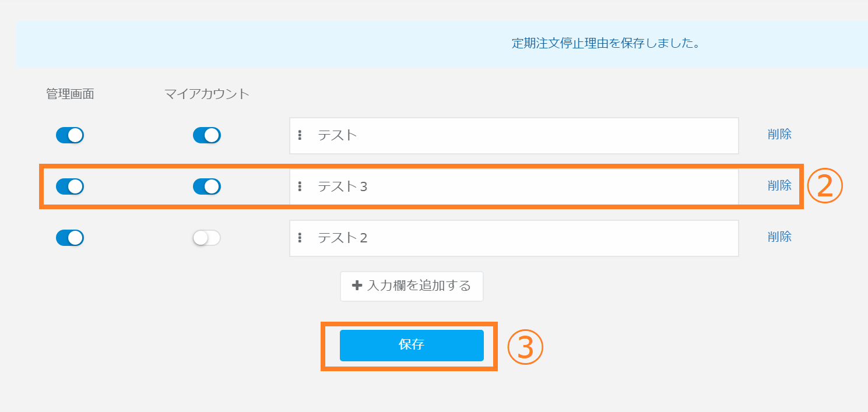This screenshot has height=412, width=868.
Task: Disable the 管理画面 toggle for テスト2
Action: pos(70,238)
